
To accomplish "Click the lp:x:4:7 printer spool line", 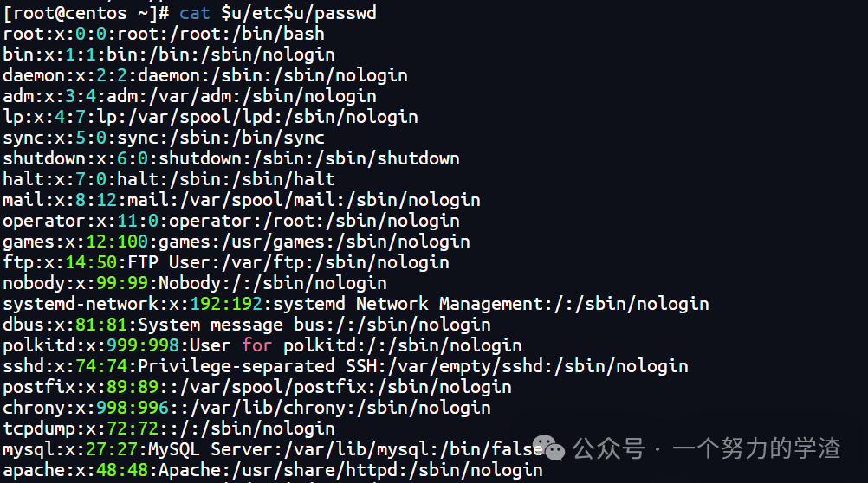I will (211, 117).
